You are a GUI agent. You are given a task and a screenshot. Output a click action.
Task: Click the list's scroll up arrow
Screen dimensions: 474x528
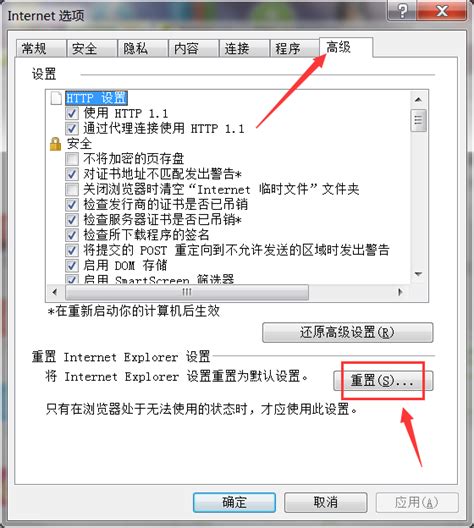(418, 100)
